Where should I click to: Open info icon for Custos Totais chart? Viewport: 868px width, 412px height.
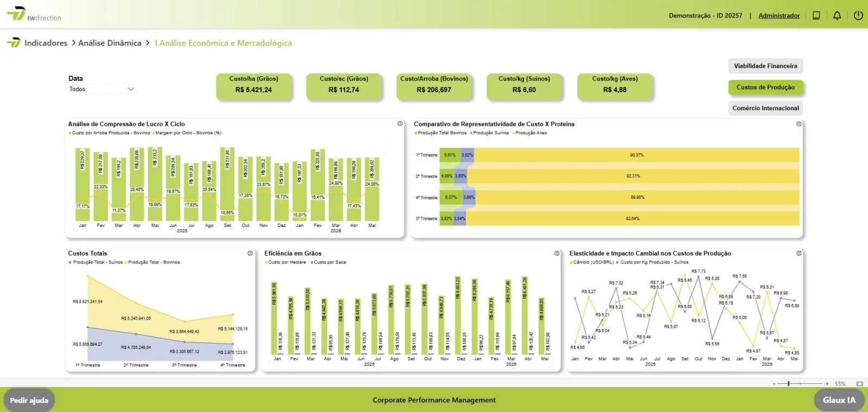point(250,253)
